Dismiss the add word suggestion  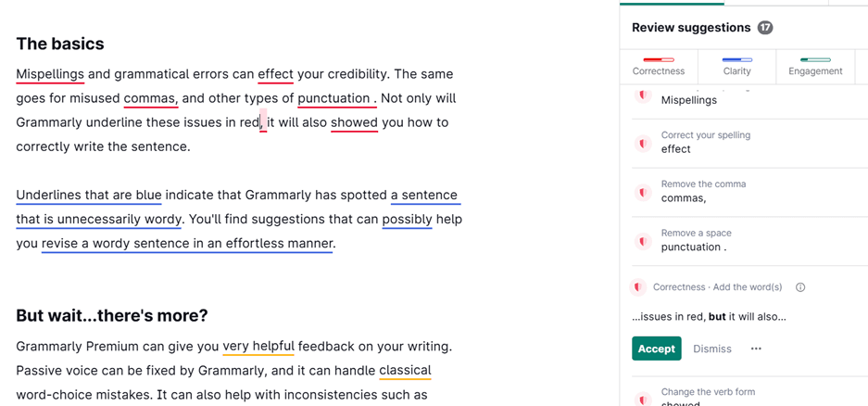(x=712, y=349)
